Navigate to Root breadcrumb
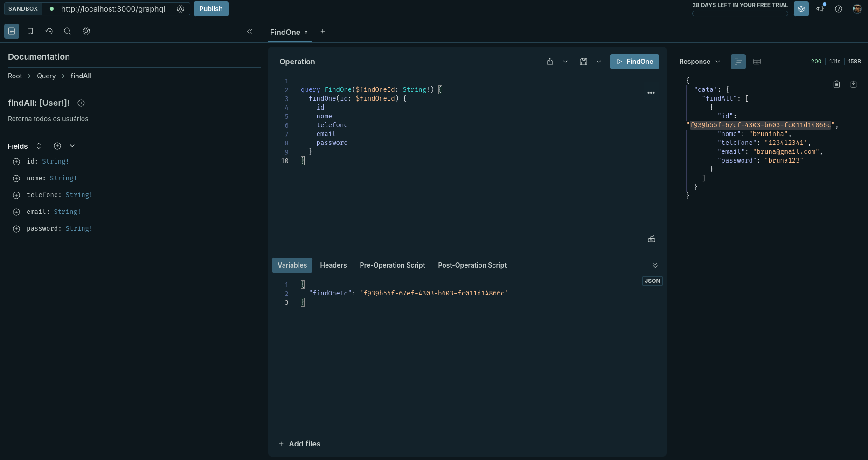Screen dimensions: 868x460 pyautogui.click(x=15, y=76)
